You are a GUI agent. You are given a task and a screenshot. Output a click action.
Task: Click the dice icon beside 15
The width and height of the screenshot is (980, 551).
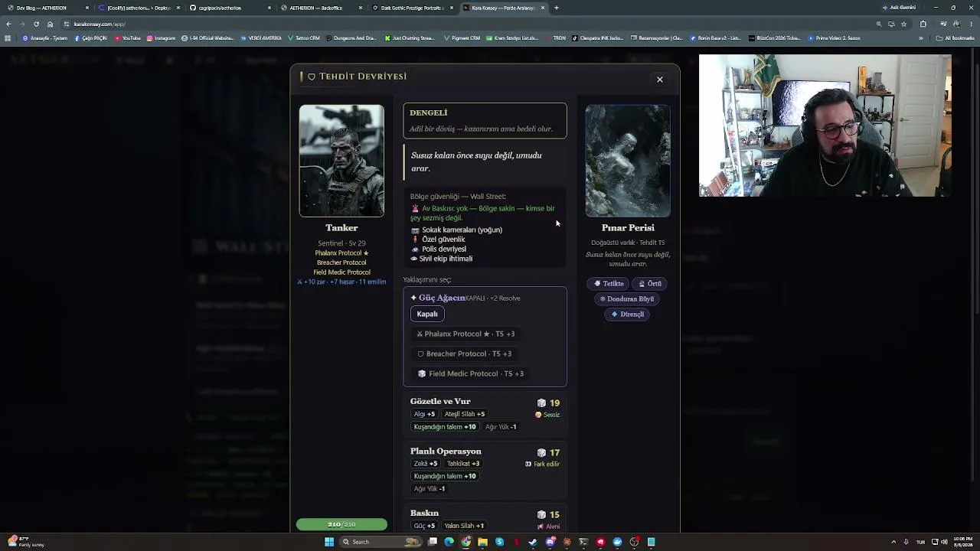[x=541, y=514]
